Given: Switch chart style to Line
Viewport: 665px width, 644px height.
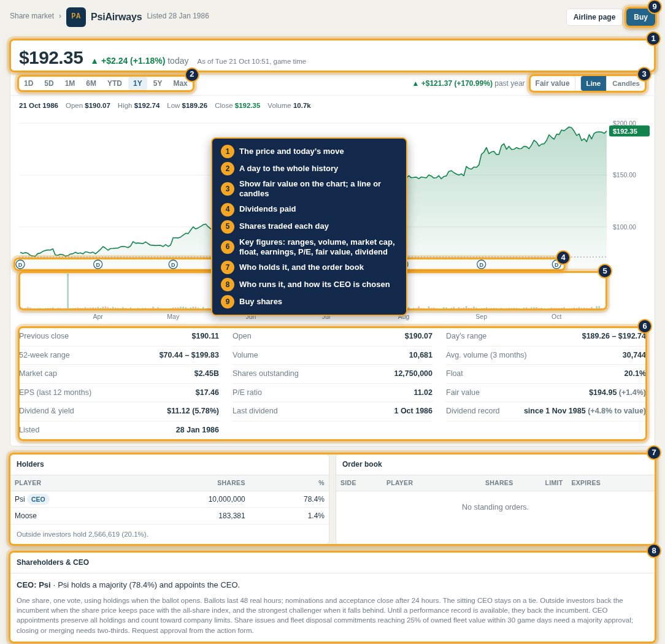Looking at the screenshot, I should tap(593, 83).
